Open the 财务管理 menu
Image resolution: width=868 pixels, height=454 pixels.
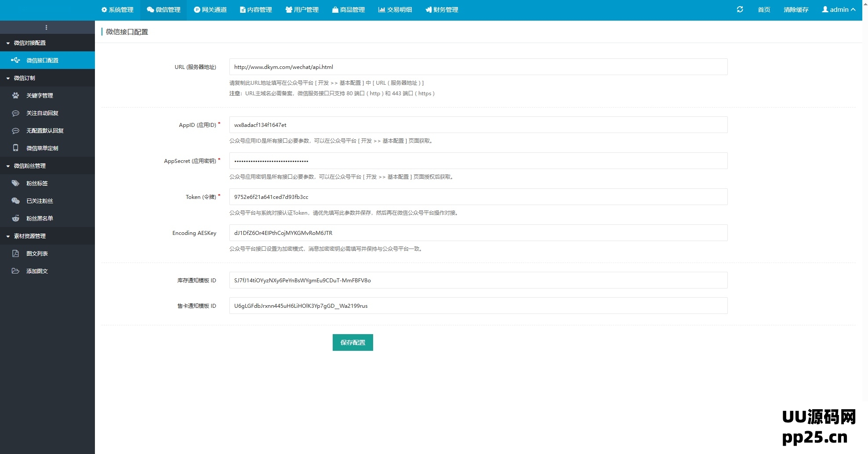[x=441, y=9]
